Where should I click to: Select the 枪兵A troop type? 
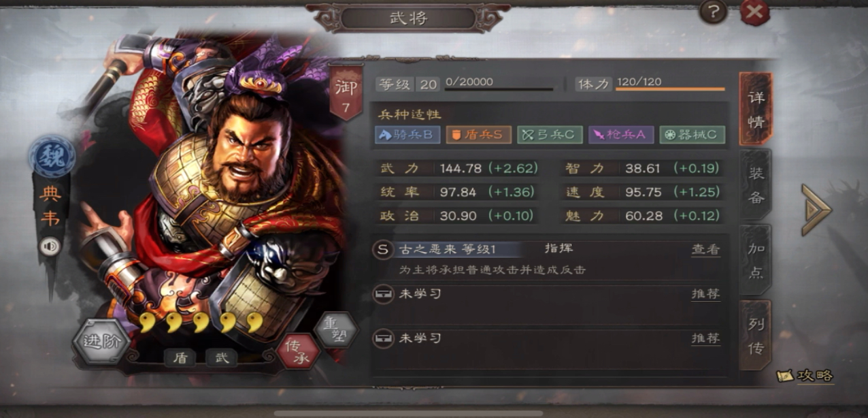(x=621, y=135)
